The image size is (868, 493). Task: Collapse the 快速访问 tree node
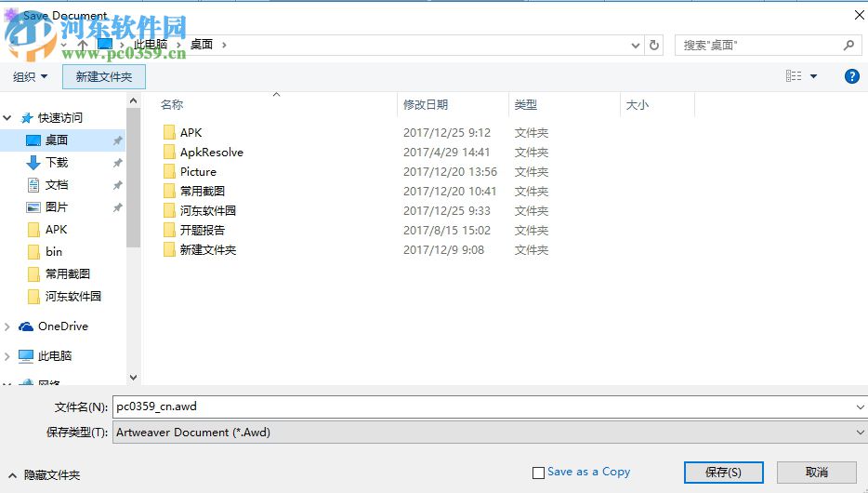point(7,117)
